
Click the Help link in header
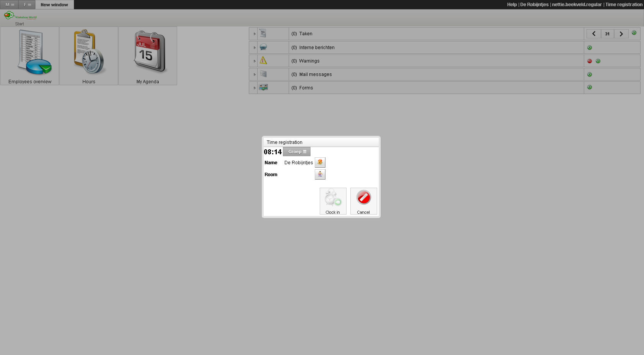point(512,5)
